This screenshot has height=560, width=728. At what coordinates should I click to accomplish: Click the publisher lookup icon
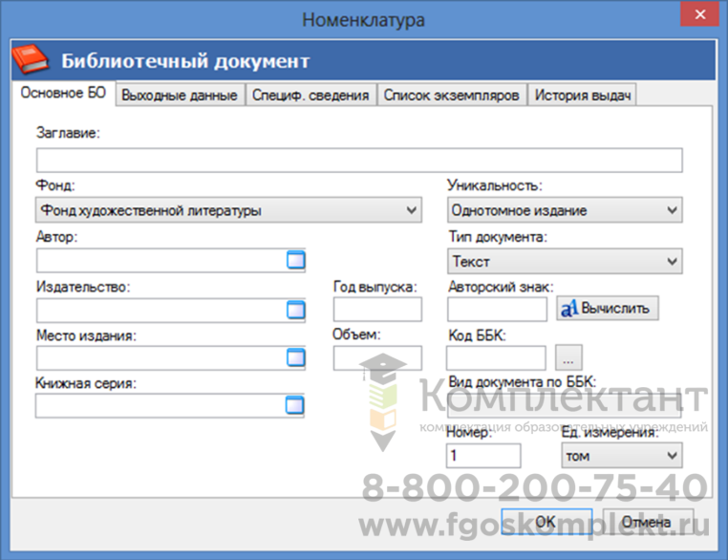pyautogui.click(x=295, y=310)
